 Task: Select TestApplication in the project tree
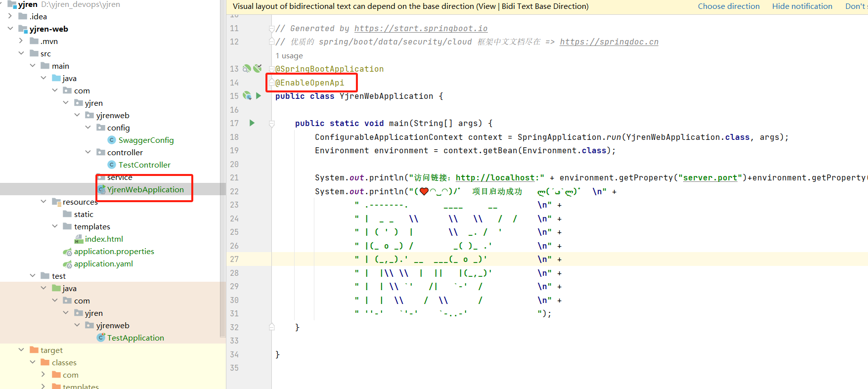135,338
